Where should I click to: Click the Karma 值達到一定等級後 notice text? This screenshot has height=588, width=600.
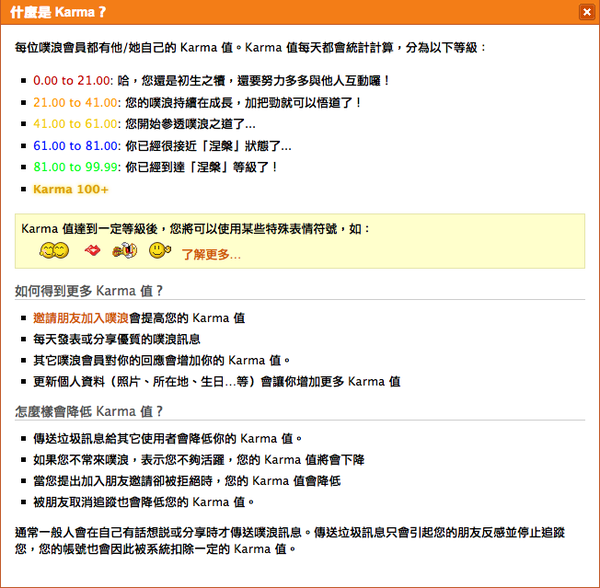click(196, 229)
